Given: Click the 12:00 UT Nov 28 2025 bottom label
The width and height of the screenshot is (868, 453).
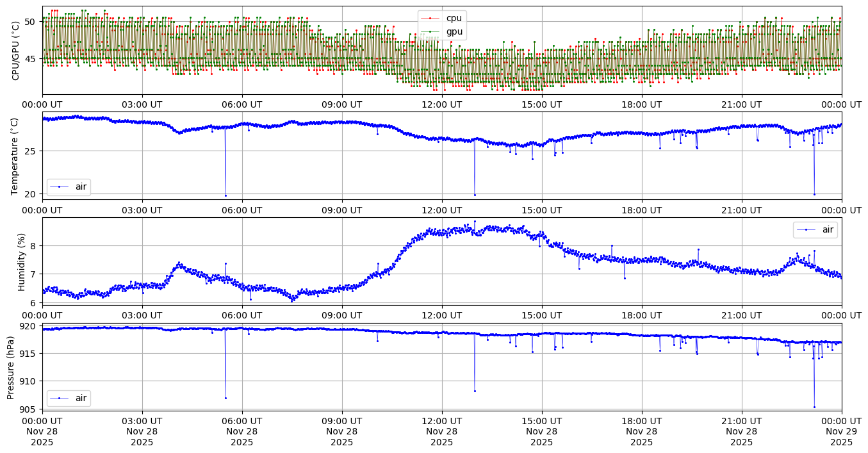Looking at the screenshot, I should click(x=441, y=431).
